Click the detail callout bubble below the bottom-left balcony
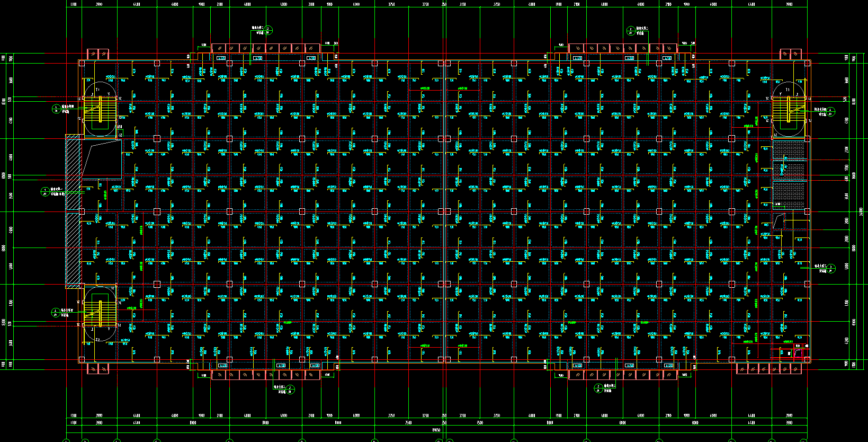This screenshot has height=442, width=868. coord(291,390)
